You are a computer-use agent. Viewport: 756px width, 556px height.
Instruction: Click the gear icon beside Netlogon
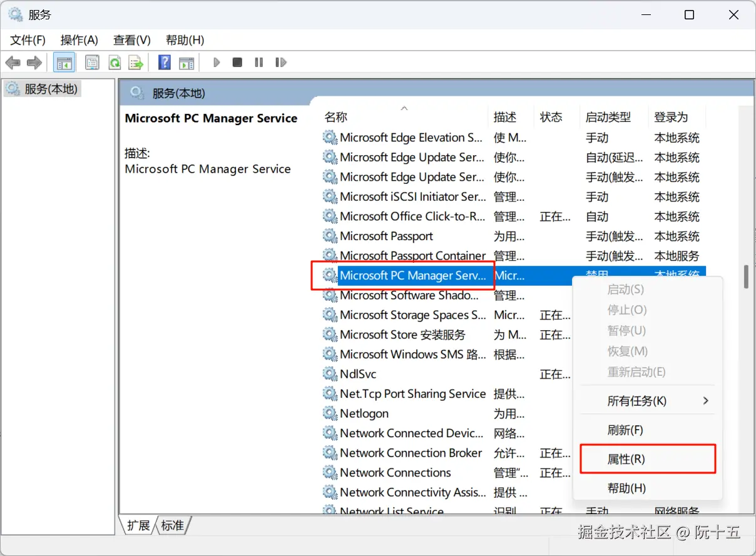330,413
